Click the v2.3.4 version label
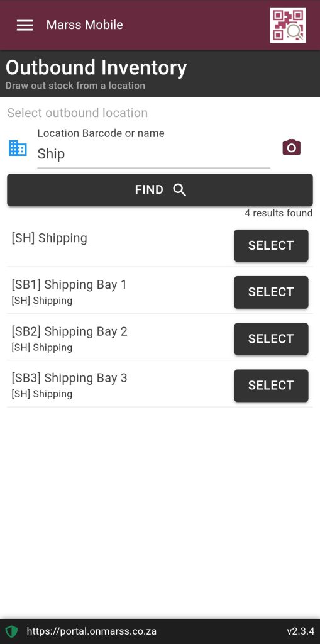The width and height of the screenshot is (320, 644). click(301, 631)
